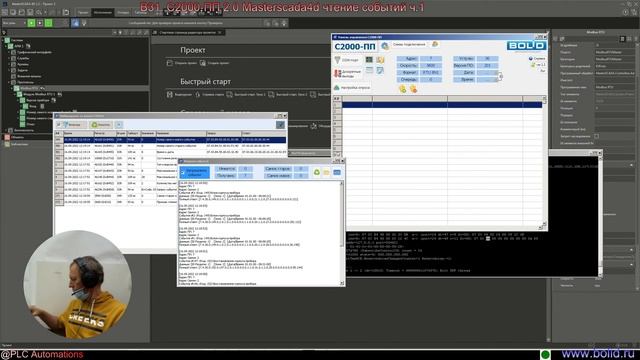Expand the Система root node in project tree
The height and width of the screenshot is (360, 640).
3,40
